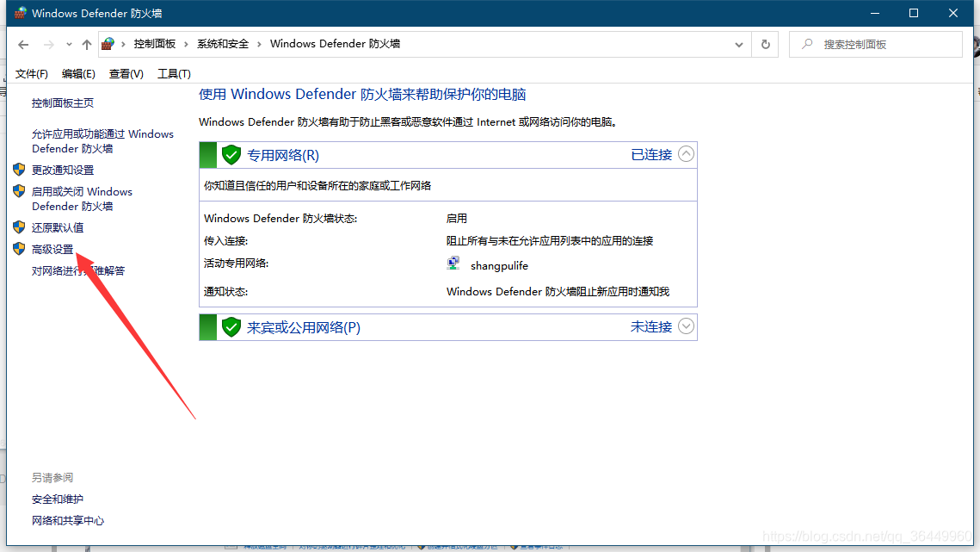This screenshot has width=980, height=552.
Task: Click the search magnifier icon
Action: 808,45
